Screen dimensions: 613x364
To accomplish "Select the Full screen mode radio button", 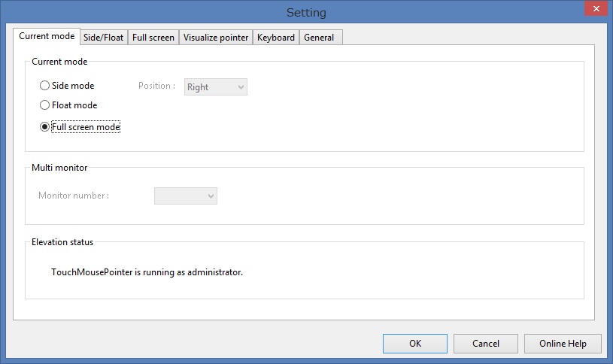I will [x=45, y=127].
